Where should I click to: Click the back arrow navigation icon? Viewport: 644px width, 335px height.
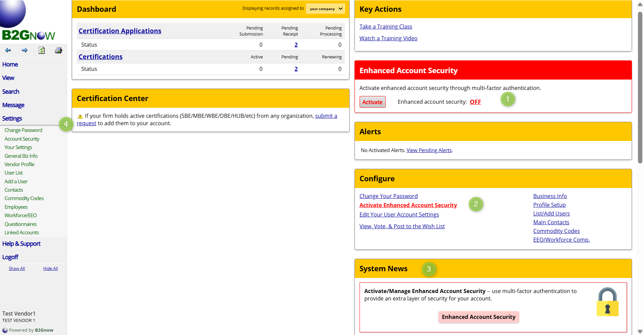[8, 50]
